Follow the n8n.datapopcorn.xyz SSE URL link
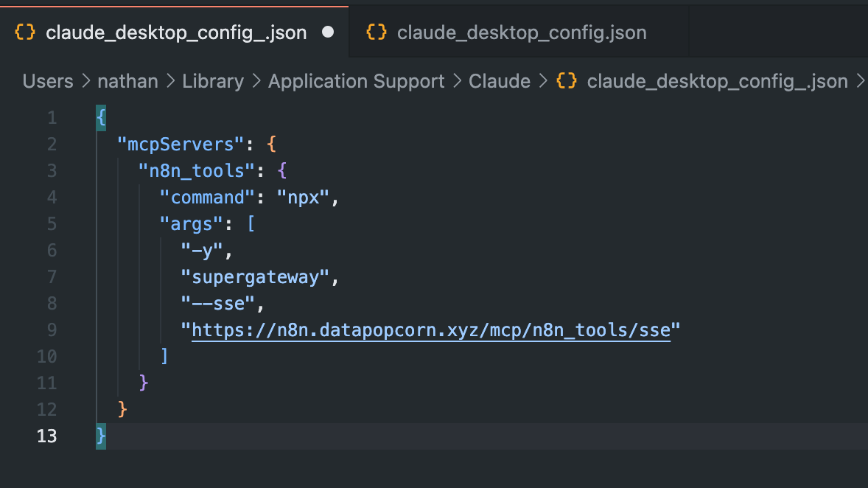Viewport: 868px width, 488px height. 431,330
